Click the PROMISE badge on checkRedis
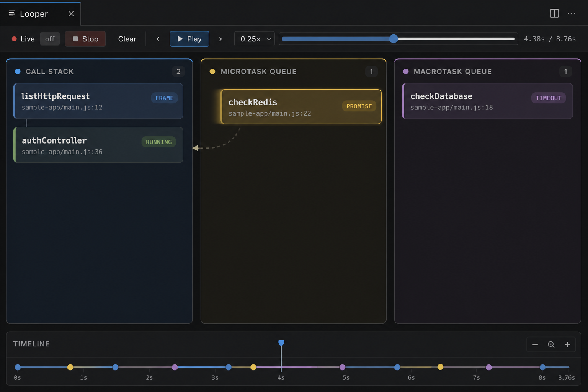The width and height of the screenshot is (588, 392). (359, 106)
